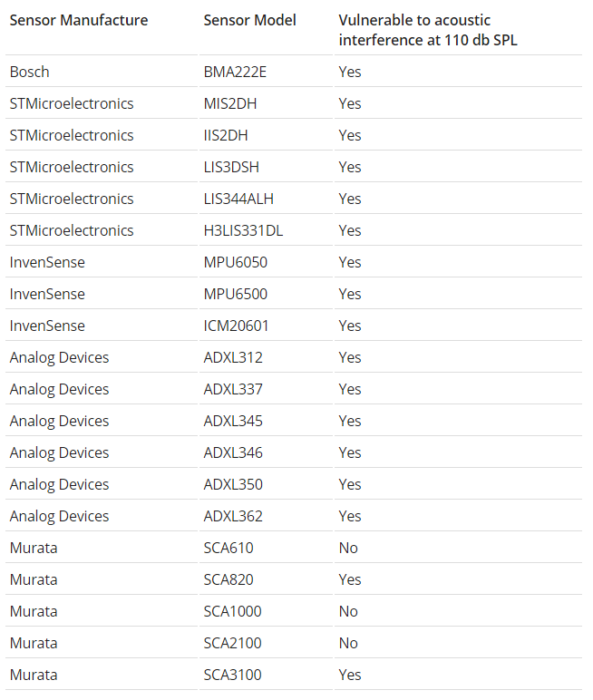Click the Bosch manufacturer cell

pos(30,72)
